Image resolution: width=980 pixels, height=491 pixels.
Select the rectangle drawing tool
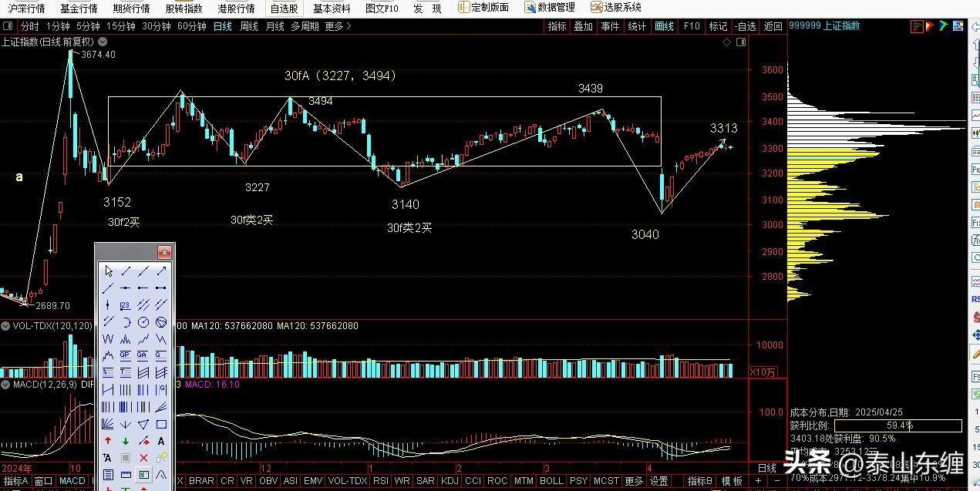(161, 424)
